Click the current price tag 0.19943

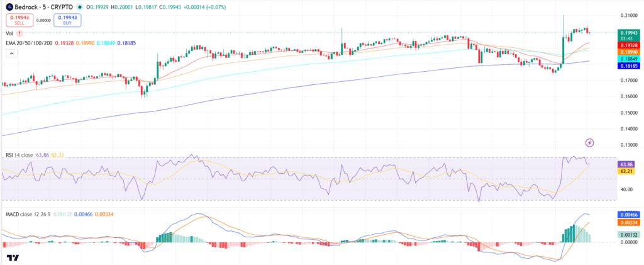coord(628,35)
